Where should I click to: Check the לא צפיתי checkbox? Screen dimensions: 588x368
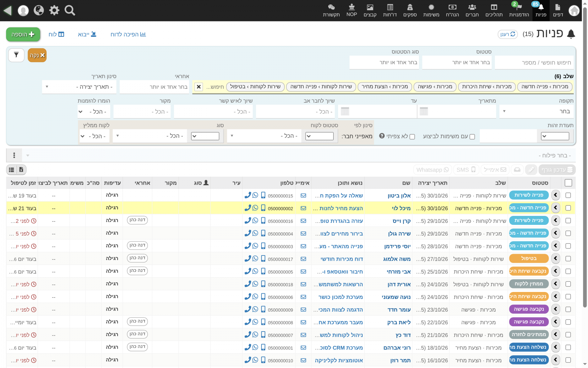click(412, 137)
